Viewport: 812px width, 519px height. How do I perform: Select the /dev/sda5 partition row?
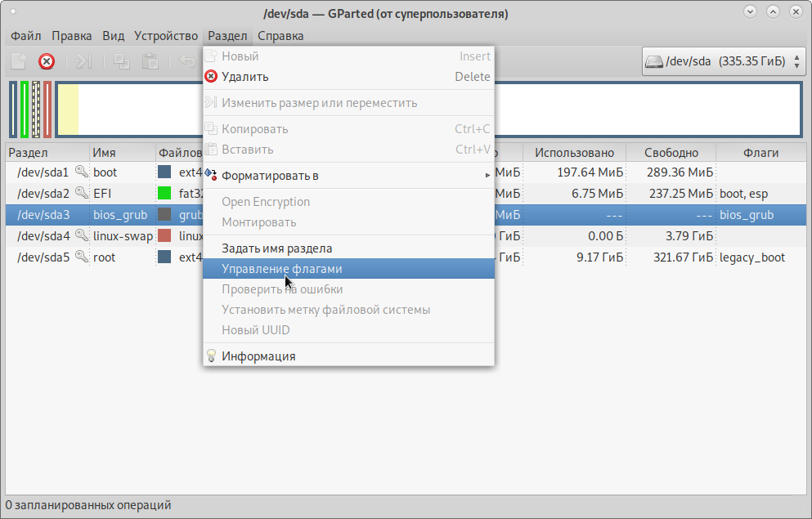tap(406, 257)
